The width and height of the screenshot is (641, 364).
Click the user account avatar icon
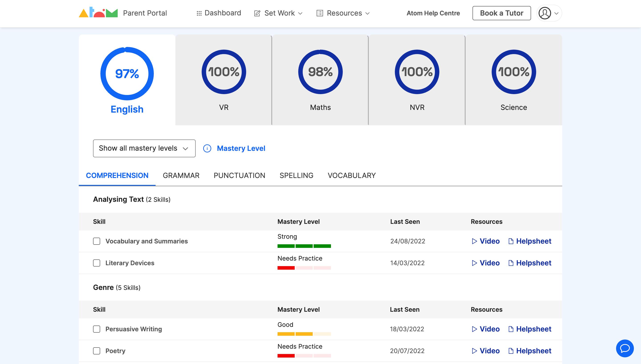pyautogui.click(x=545, y=13)
